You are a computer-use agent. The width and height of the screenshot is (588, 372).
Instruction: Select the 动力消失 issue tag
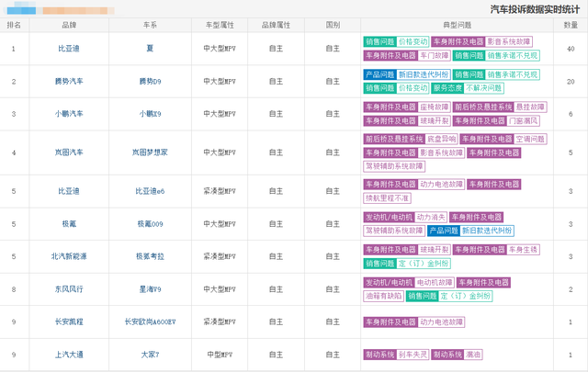(x=431, y=217)
